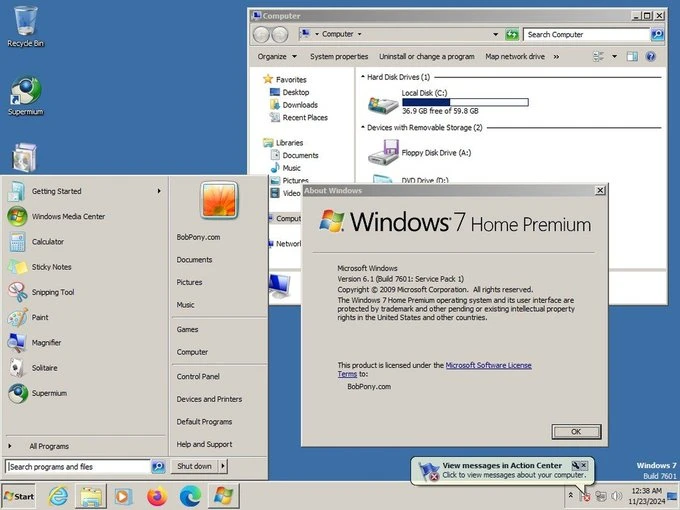The height and width of the screenshot is (510, 680).
Task: Expand the Organize dropdown menu
Action: 276,57
